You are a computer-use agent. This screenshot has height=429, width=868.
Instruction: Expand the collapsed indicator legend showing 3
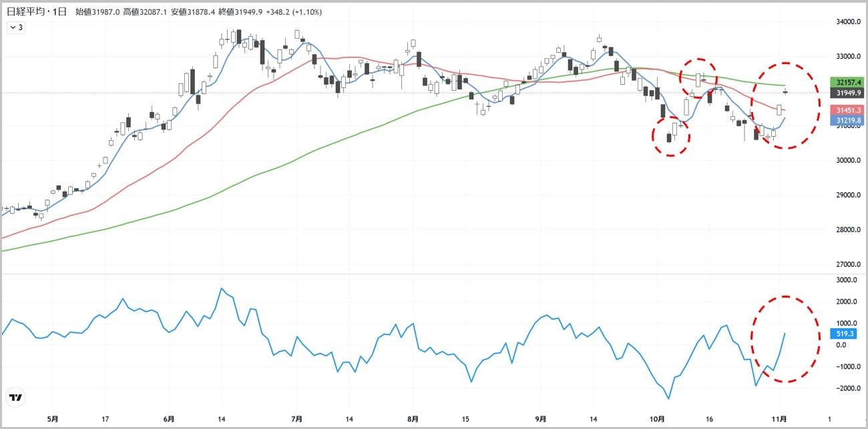pyautogui.click(x=16, y=27)
